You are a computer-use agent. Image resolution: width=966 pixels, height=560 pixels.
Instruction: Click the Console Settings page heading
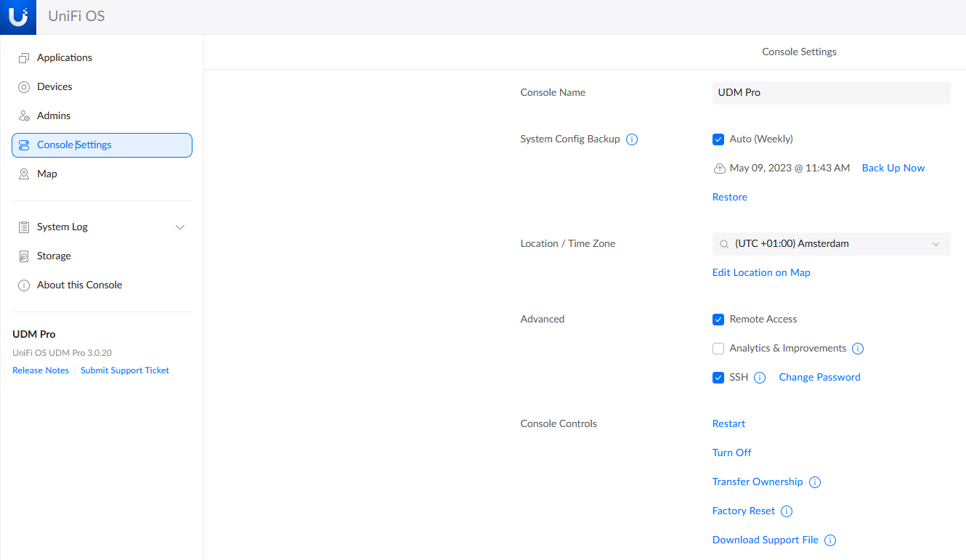point(799,52)
